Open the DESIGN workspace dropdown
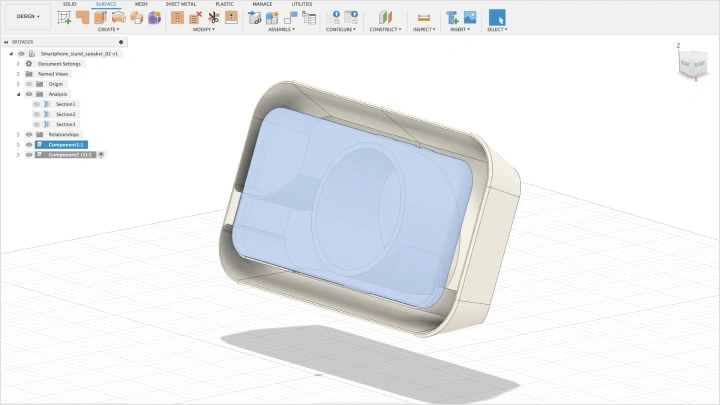 pos(28,16)
